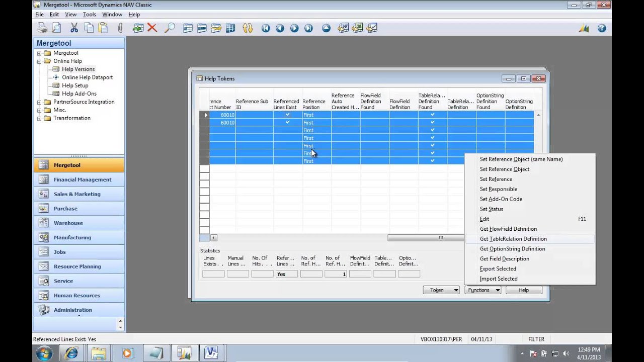Image resolution: width=644 pixels, height=362 pixels.
Task: Launch Internet Explorer from taskbar
Action: (x=71, y=353)
